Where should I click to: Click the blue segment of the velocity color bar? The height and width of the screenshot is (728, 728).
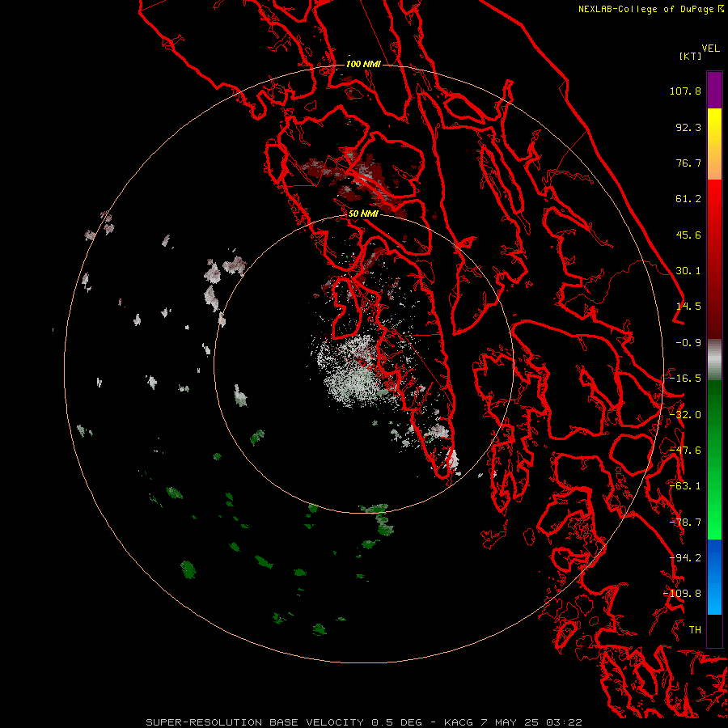(714, 577)
